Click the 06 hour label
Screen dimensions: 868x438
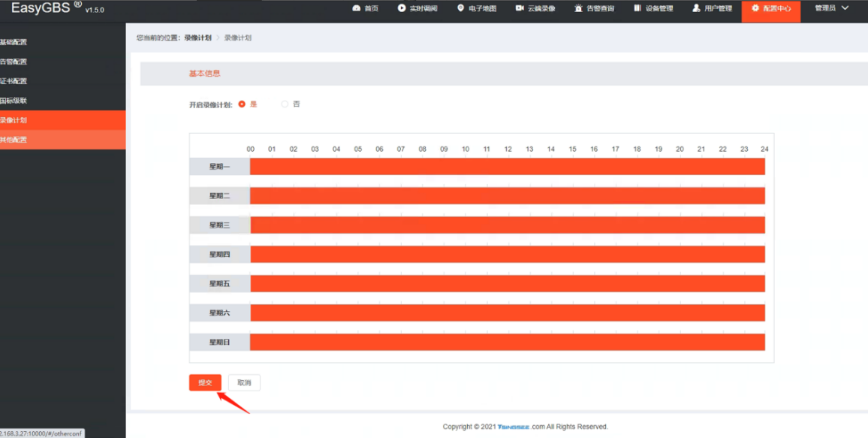tap(379, 149)
